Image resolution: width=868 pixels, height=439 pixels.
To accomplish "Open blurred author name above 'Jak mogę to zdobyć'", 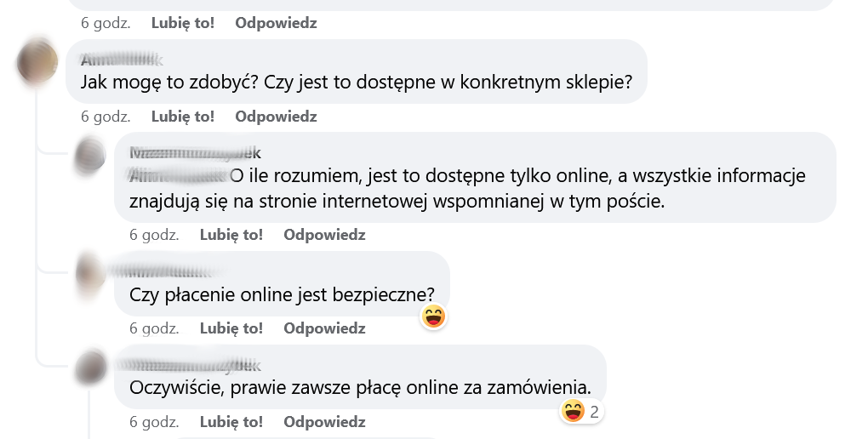I will tap(122, 60).
